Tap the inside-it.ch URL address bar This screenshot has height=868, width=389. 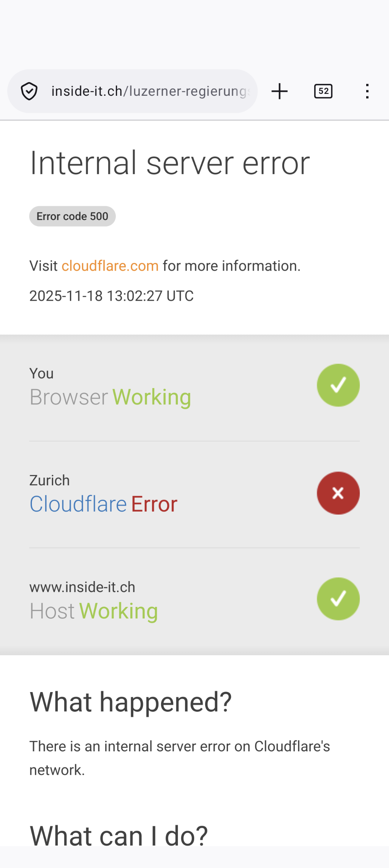[x=150, y=91]
